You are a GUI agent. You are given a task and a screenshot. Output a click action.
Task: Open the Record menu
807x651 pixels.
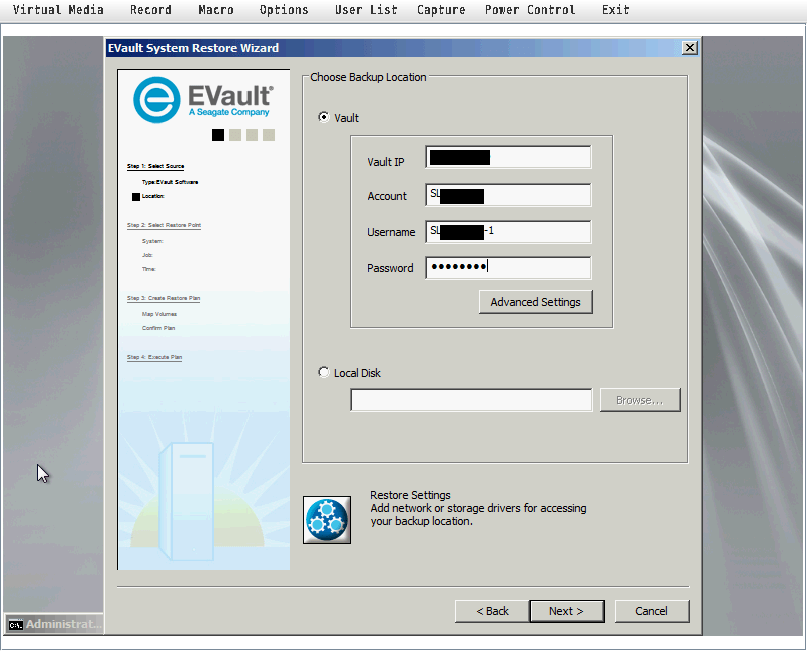coord(151,10)
